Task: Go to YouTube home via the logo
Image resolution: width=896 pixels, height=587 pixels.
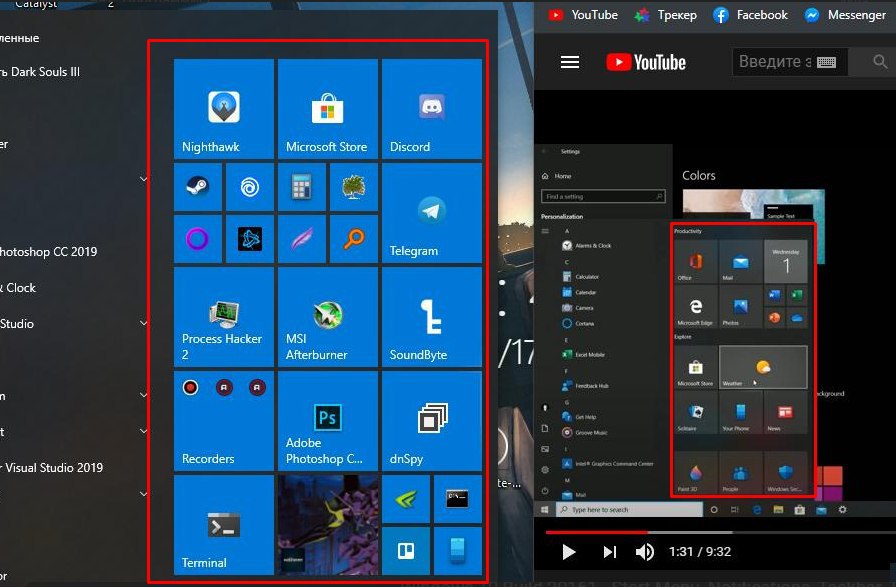Action: [646, 62]
